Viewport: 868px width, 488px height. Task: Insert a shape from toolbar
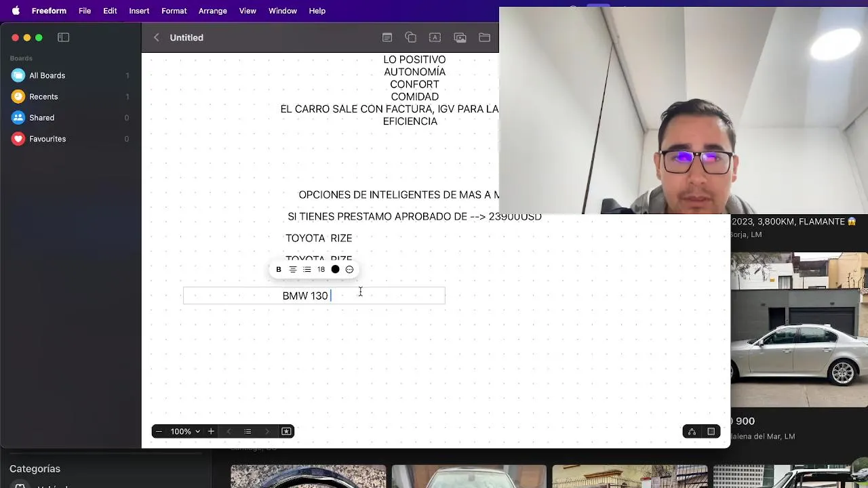pyautogui.click(x=411, y=38)
